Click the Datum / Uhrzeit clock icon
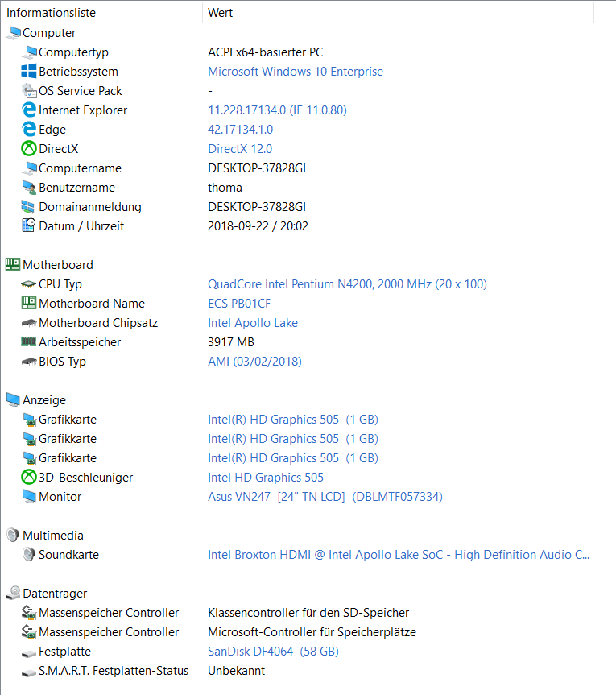Viewport: 616px width, 695px height. pyautogui.click(x=28, y=225)
